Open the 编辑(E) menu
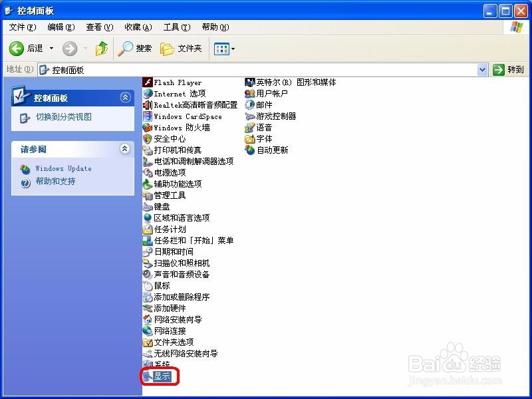Screen dimensions: 532x399 [x=61, y=27]
